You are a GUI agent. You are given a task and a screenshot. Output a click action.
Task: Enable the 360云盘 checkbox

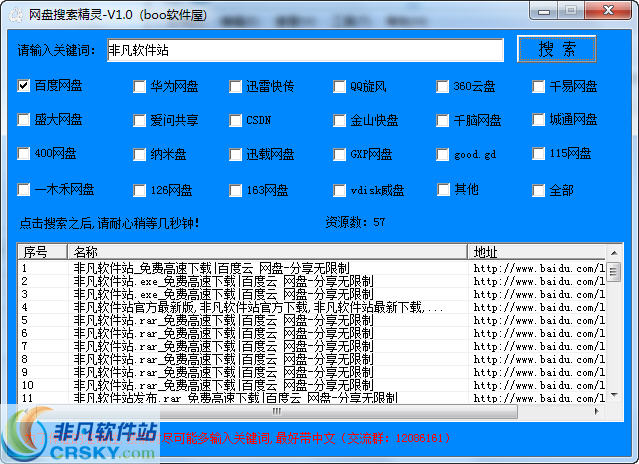[442, 86]
